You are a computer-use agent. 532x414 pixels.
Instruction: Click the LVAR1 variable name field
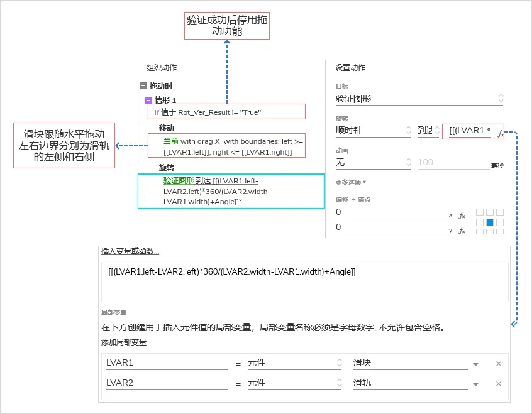tap(167, 363)
